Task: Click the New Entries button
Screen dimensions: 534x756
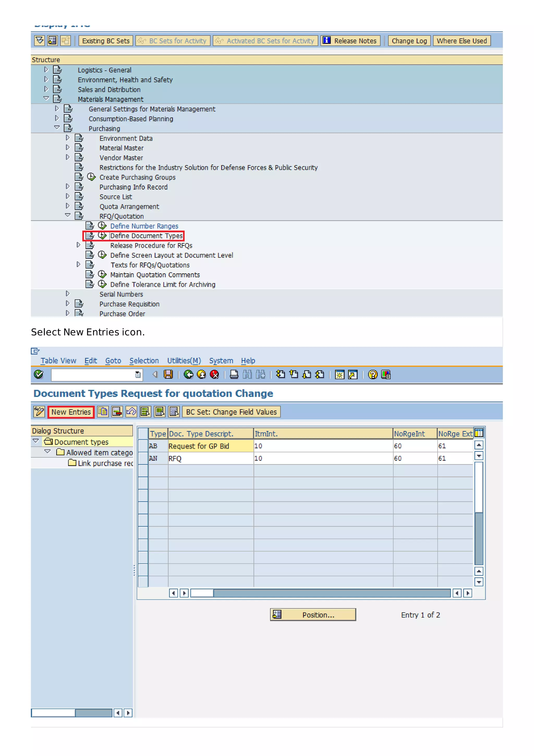Action: 71,412
